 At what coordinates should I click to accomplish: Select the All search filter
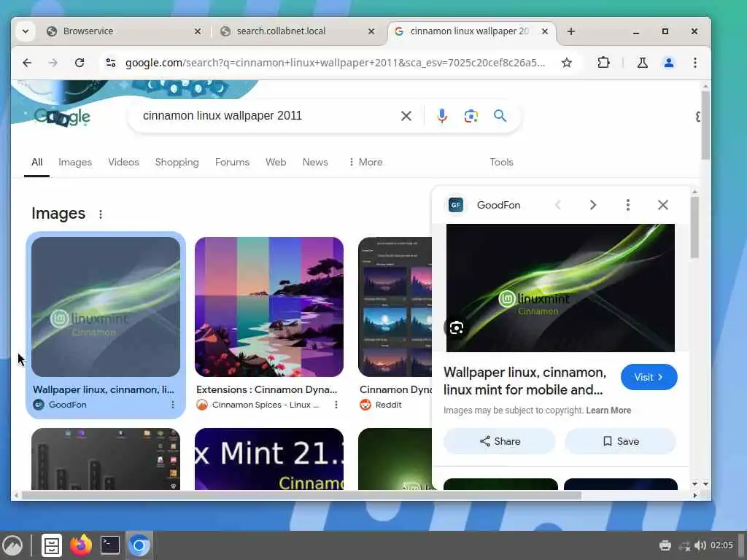pos(36,162)
